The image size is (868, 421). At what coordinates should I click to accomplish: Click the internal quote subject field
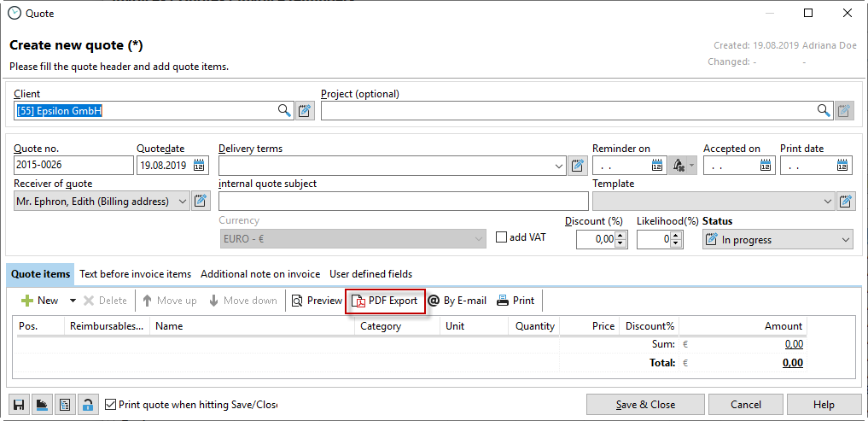tap(403, 202)
